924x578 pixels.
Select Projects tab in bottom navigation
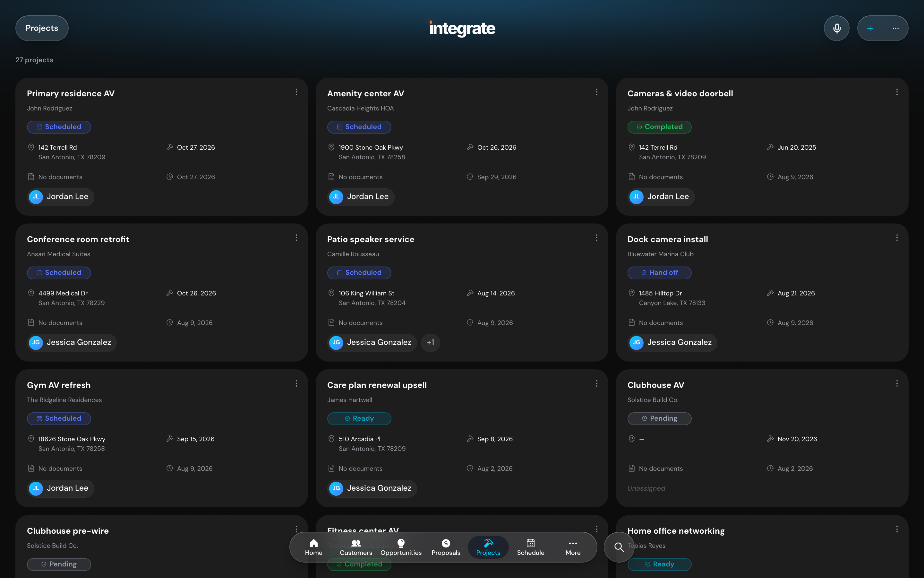[x=488, y=547]
